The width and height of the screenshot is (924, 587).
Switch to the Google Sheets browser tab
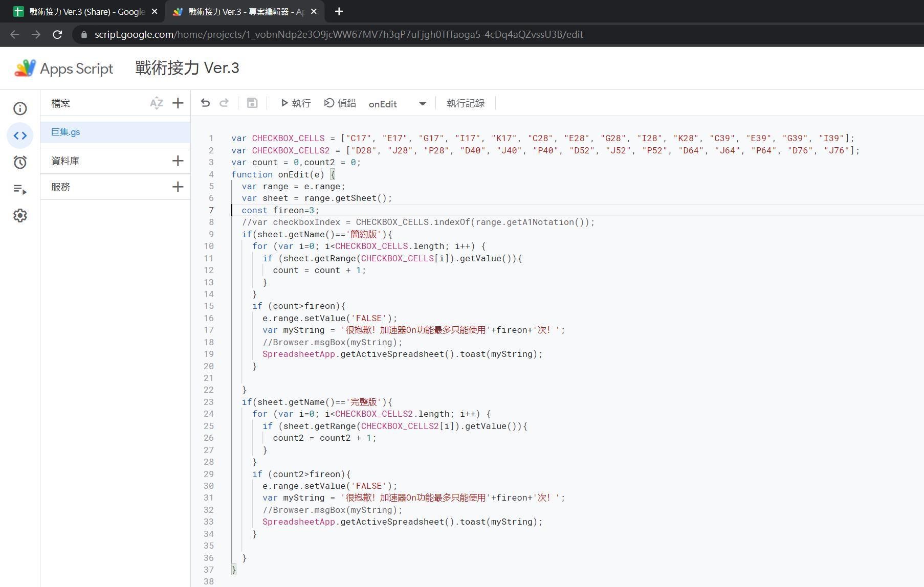82,11
